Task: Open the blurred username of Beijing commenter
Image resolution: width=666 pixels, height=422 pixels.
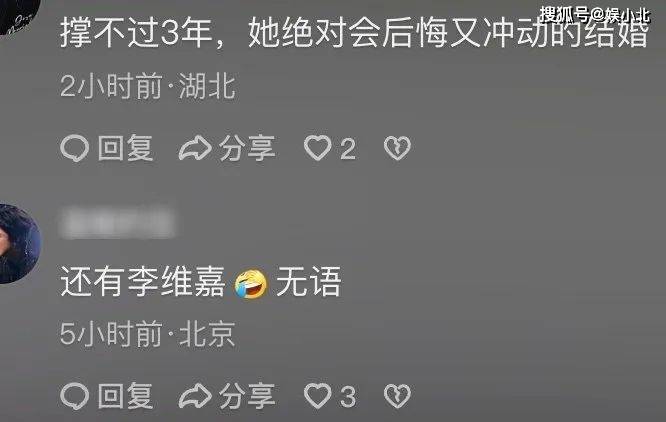Action: 118,222
